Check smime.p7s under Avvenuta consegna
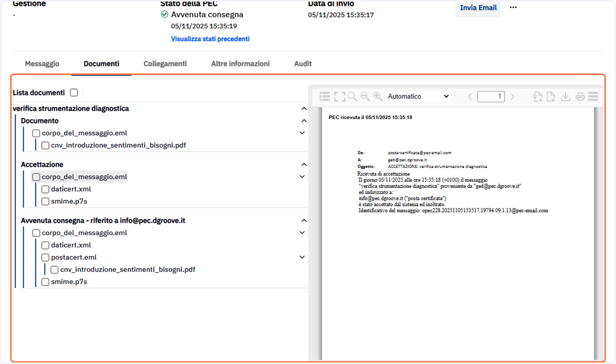The image size is (616, 364). pyautogui.click(x=45, y=282)
